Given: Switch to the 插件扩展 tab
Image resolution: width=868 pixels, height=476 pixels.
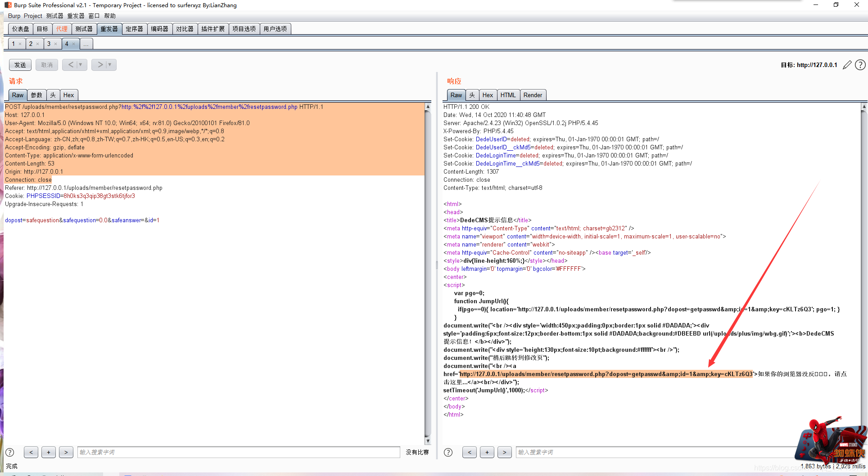Looking at the screenshot, I should point(213,29).
